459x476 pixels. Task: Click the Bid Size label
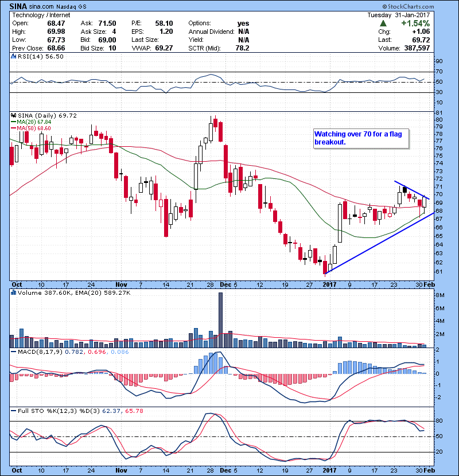92,48
